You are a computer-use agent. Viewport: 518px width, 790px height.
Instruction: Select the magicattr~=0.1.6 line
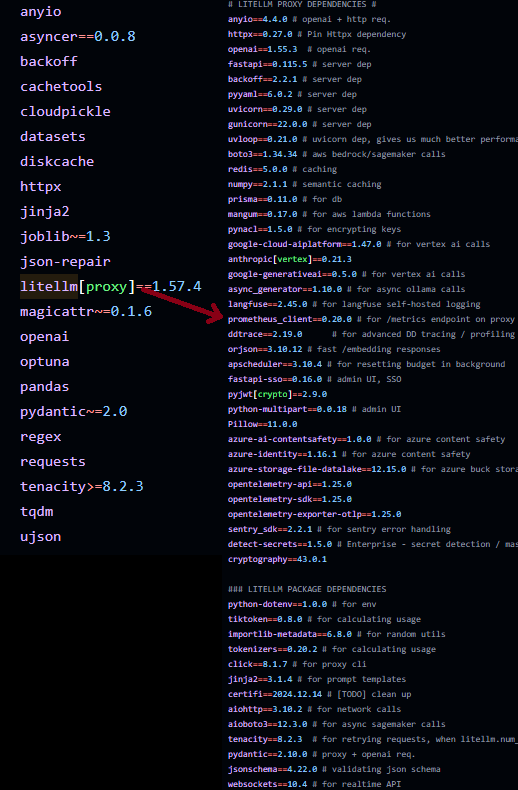coord(86,311)
